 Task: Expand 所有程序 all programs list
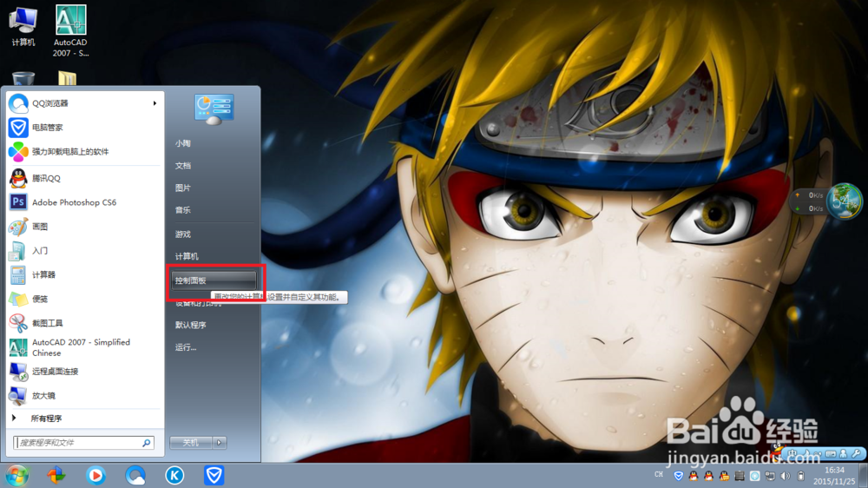coord(83,419)
